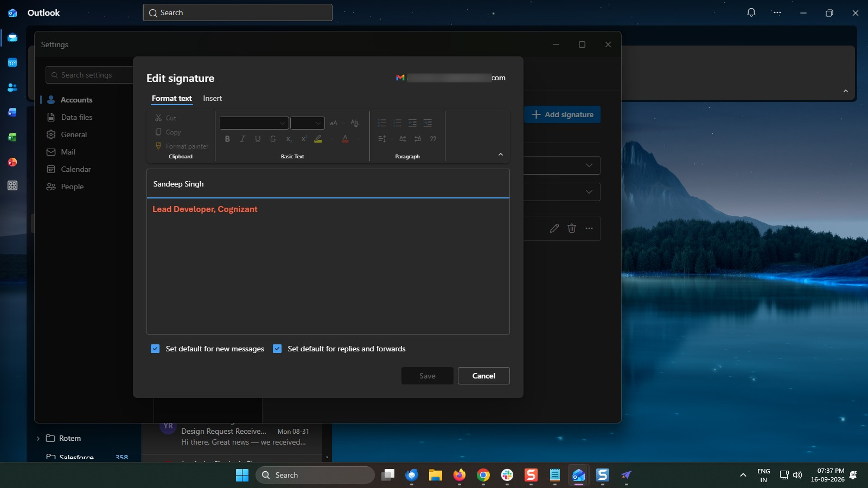Open General settings section
Viewport: 868px width, 488px height.
click(x=74, y=134)
